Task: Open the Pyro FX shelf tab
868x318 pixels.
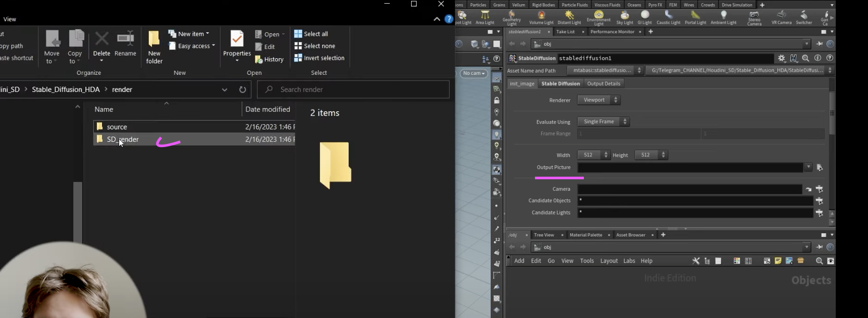Action: tap(655, 5)
